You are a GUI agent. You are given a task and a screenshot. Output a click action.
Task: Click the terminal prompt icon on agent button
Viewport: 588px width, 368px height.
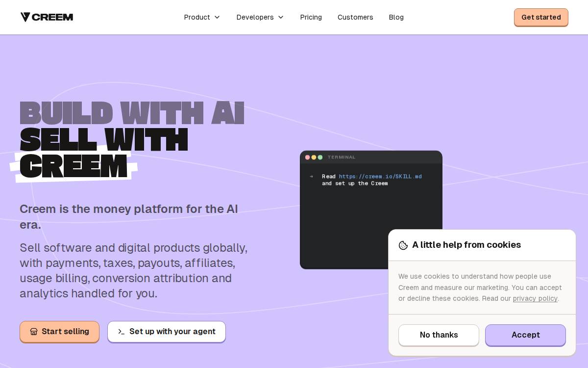[121, 332]
